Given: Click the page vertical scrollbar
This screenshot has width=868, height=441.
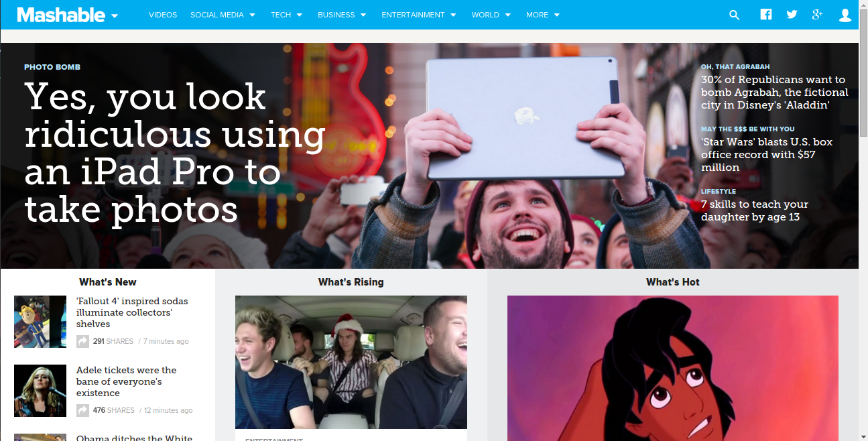Looking at the screenshot, I should [863, 220].
